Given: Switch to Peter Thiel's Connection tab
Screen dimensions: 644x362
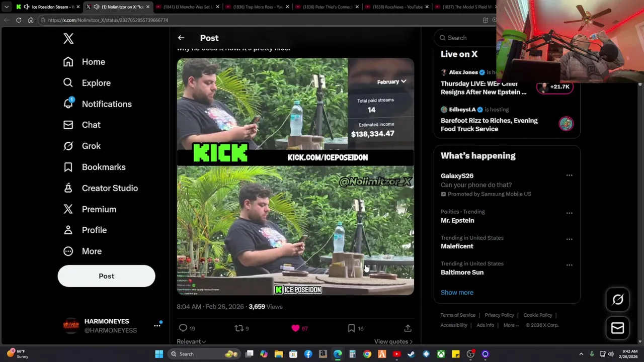Looking at the screenshot, I should (x=327, y=7).
